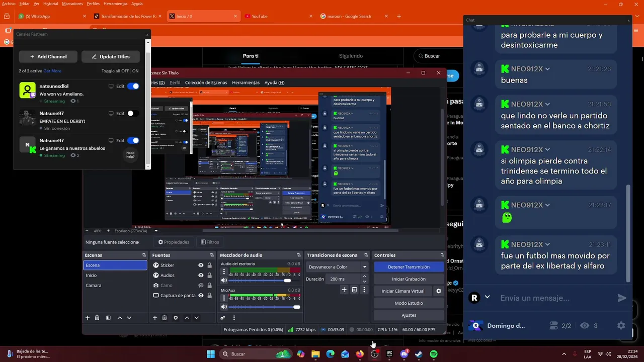Open Discord from the taskbar

click(x=405, y=354)
